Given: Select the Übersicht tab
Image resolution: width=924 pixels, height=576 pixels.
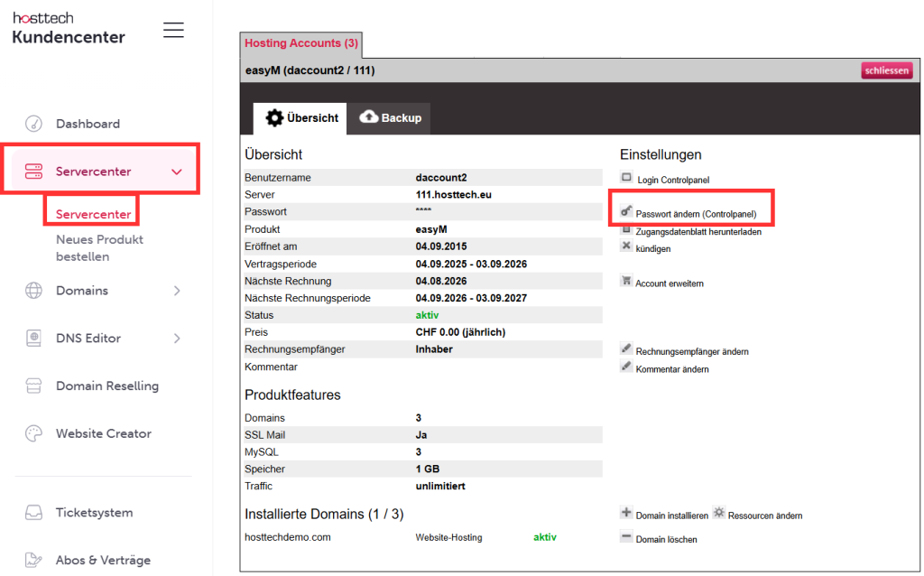Looking at the screenshot, I should (x=301, y=118).
